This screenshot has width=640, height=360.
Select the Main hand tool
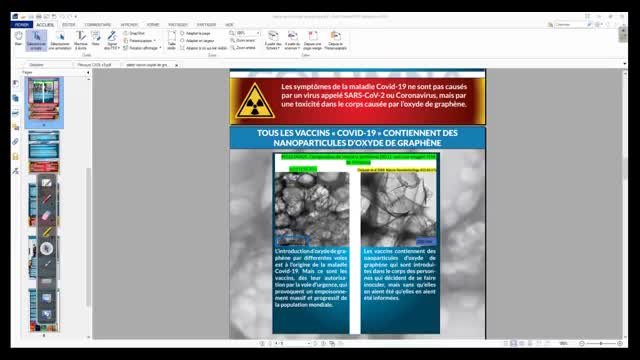18,39
